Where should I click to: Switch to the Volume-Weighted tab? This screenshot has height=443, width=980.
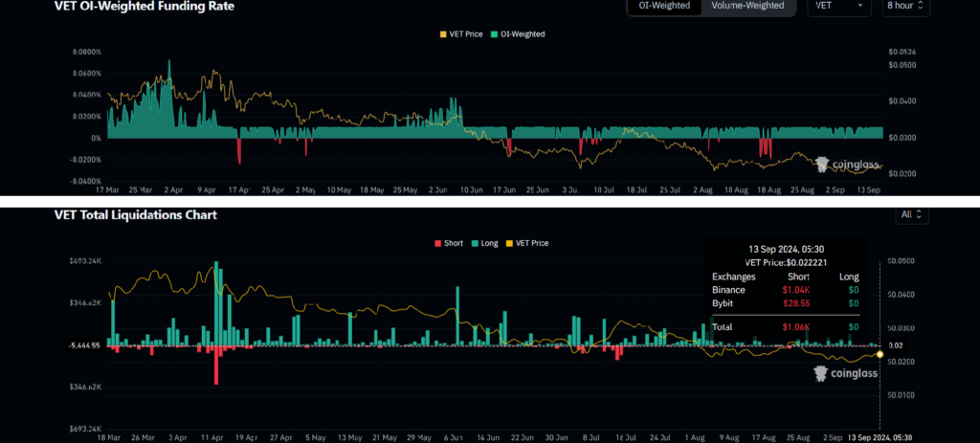748,6
